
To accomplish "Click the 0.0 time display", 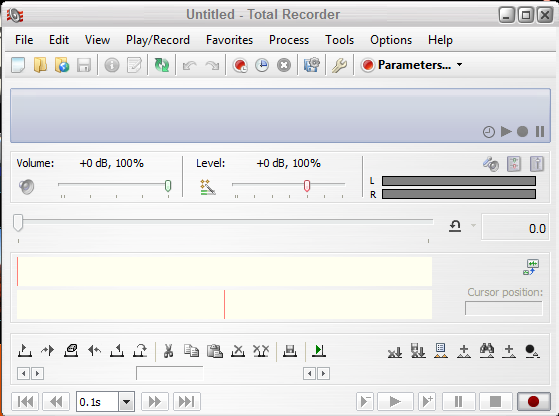I will point(515,227).
